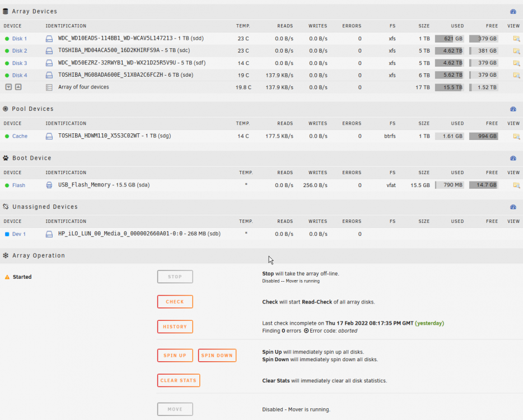Open Disk 1 settings link

20,39
